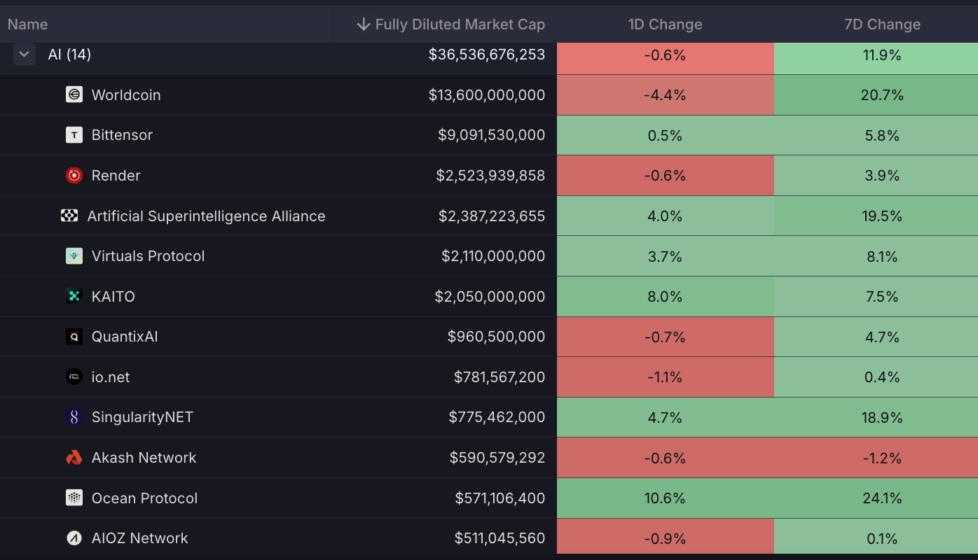
Task: Click the Akash Network logo icon
Action: 74,458
